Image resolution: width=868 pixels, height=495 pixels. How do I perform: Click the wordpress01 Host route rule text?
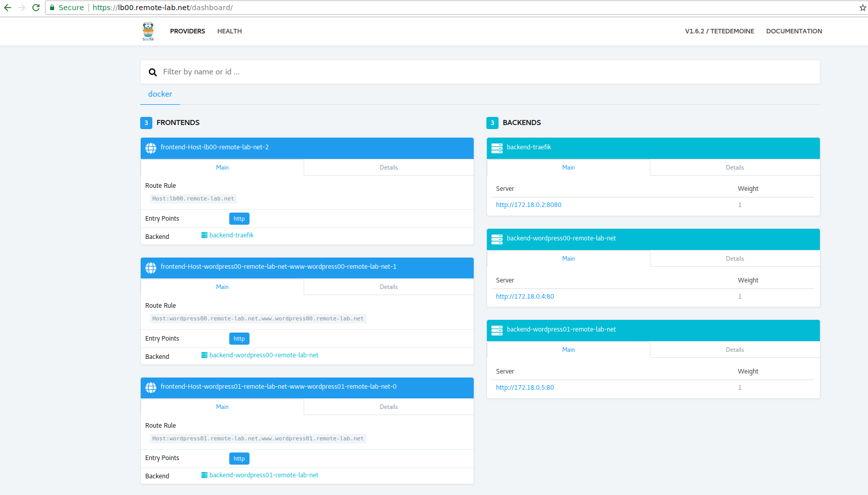tap(258, 439)
